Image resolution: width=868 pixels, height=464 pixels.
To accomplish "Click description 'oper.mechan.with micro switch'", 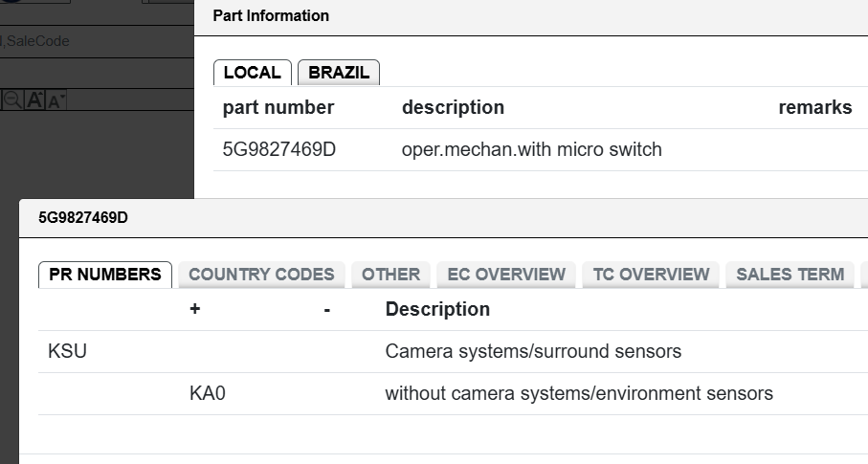I will click(x=531, y=149).
